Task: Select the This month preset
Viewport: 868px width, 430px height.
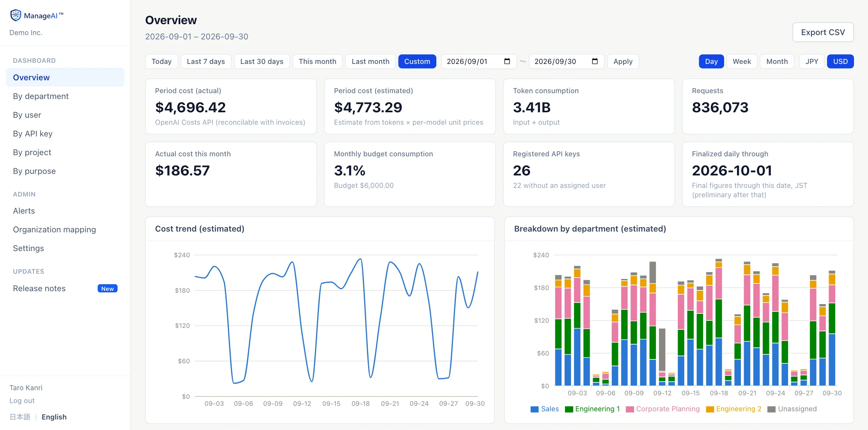Action: (x=317, y=61)
